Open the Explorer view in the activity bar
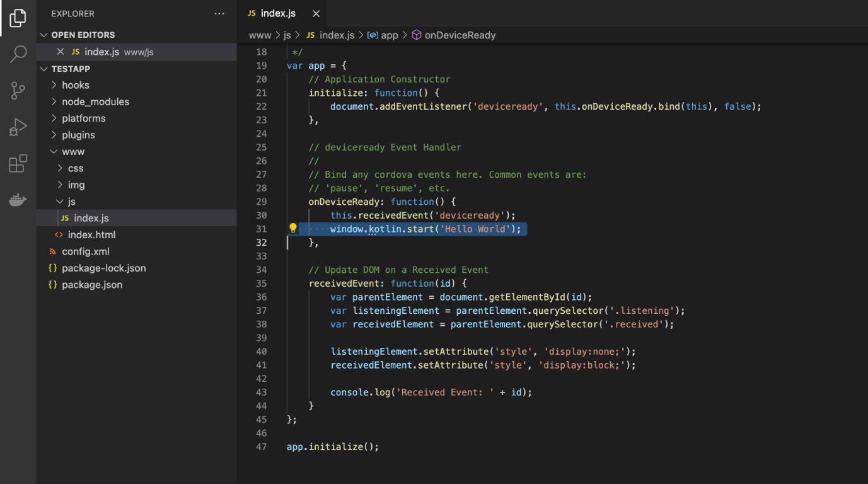 pos(18,18)
